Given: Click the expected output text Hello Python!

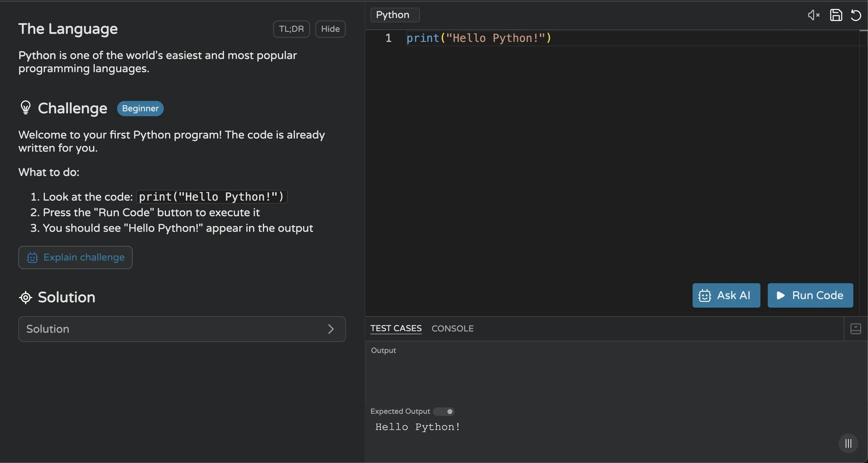Looking at the screenshot, I should (x=418, y=427).
